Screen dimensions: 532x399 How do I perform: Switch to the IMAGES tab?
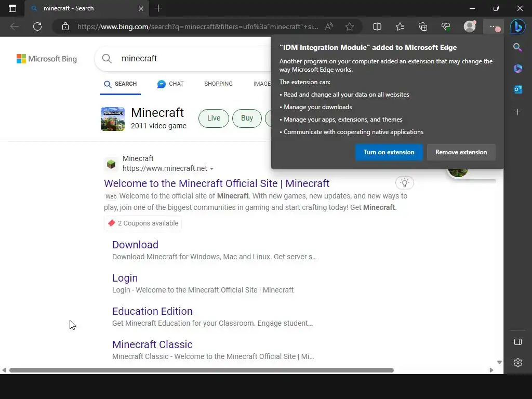(x=262, y=84)
